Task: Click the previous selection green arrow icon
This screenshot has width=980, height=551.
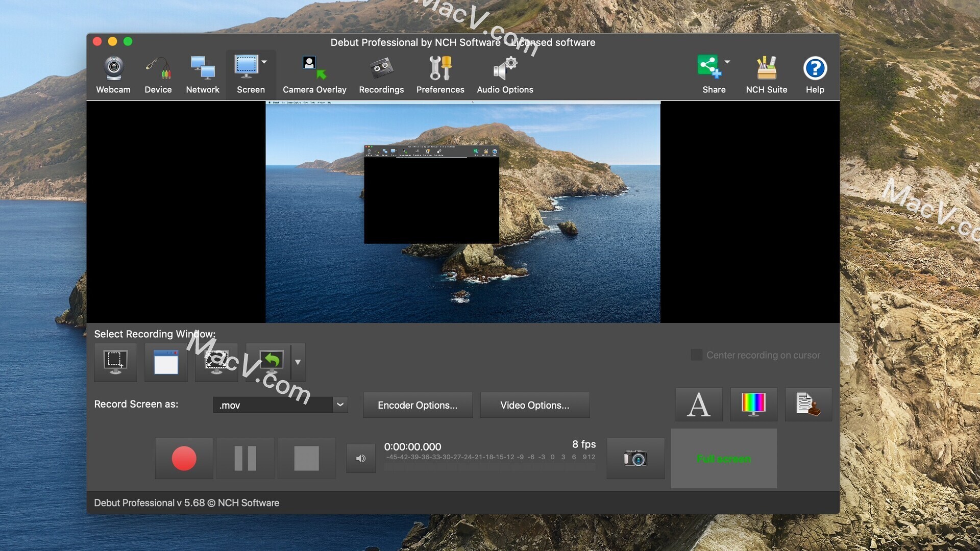Action: click(x=268, y=362)
